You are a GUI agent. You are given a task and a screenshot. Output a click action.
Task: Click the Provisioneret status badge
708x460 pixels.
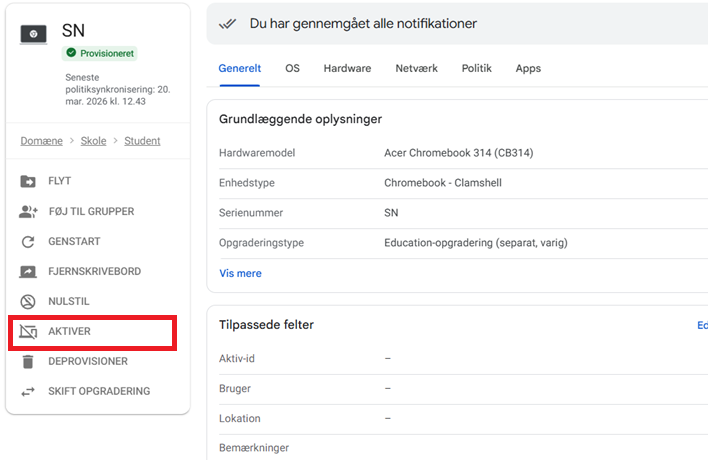point(99,53)
